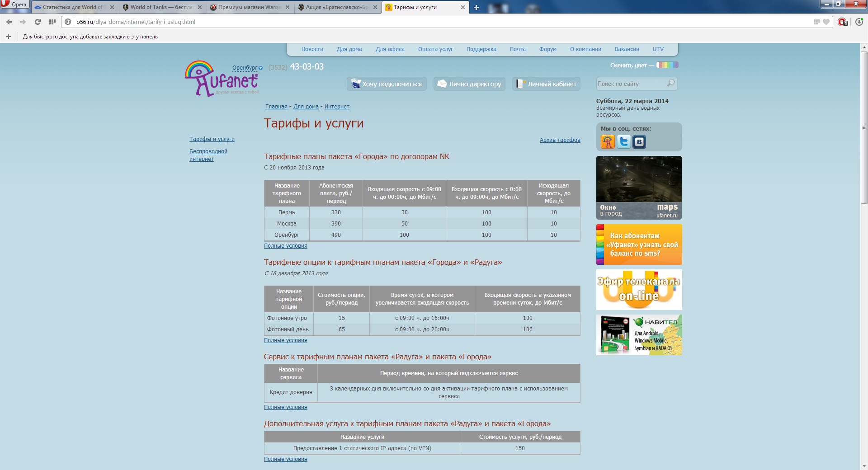Open the 'Поддержка' menu item
This screenshot has width=868, height=470.
pyautogui.click(x=481, y=49)
